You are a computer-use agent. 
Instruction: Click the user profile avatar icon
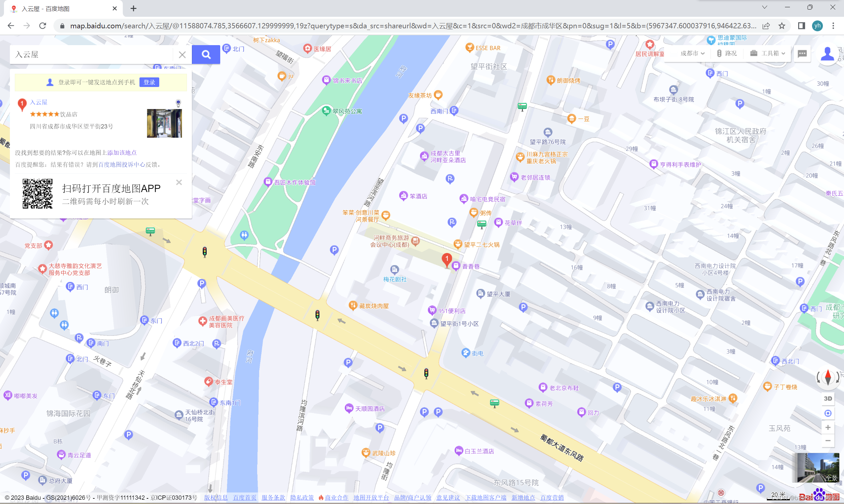pyautogui.click(x=827, y=54)
